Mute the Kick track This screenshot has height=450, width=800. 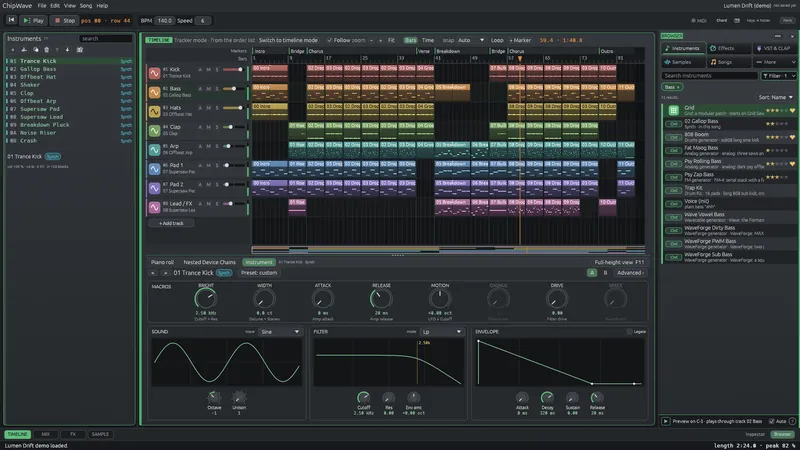(208, 69)
